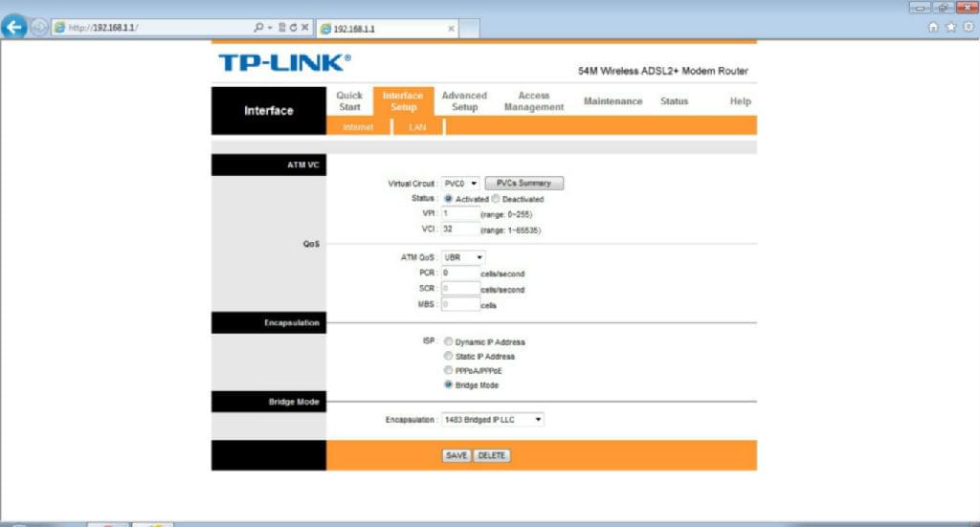The image size is (980, 527).
Task: Click the refresh icon in address bar
Action: pos(291,28)
